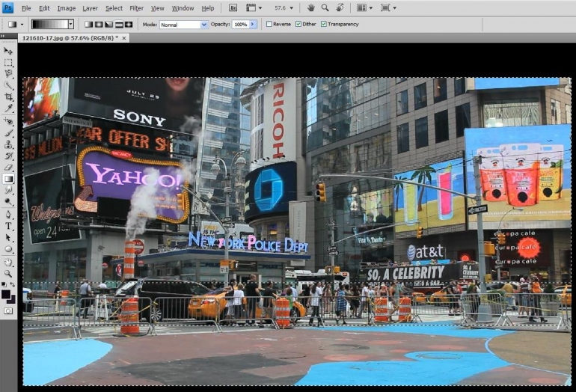Select the Smudge tool

(8, 190)
